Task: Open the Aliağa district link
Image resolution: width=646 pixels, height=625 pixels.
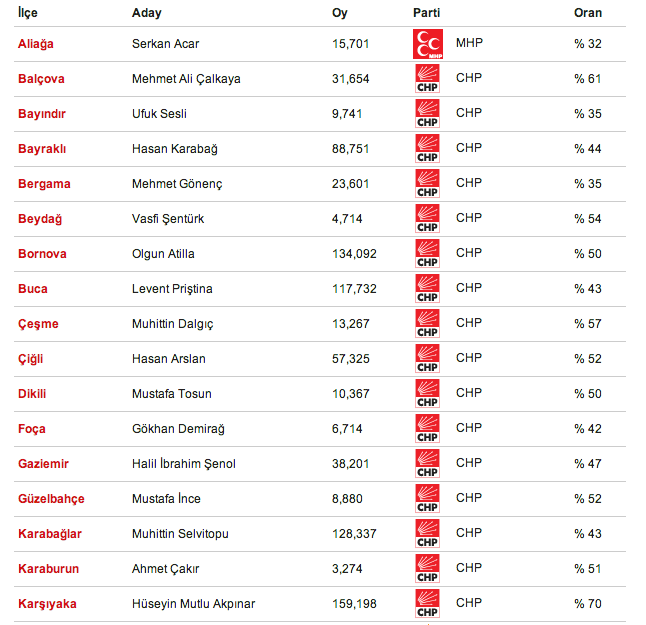Action: [36, 44]
